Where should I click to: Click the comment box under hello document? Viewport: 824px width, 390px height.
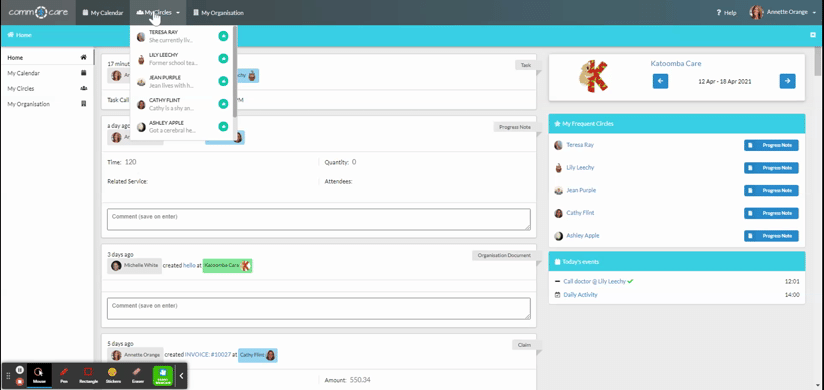(x=318, y=309)
